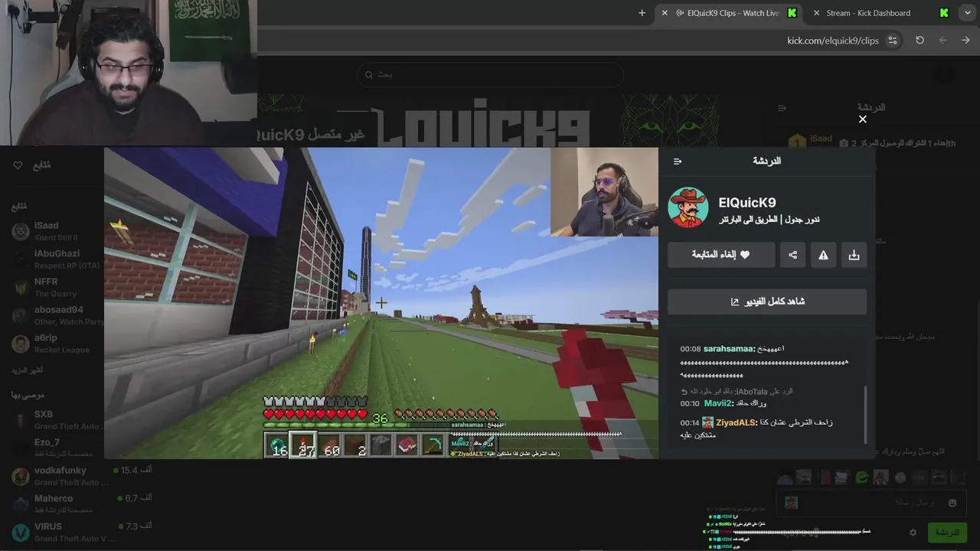Download the clip using the download icon
The image size is (980, 551).
tap(854, 255)
